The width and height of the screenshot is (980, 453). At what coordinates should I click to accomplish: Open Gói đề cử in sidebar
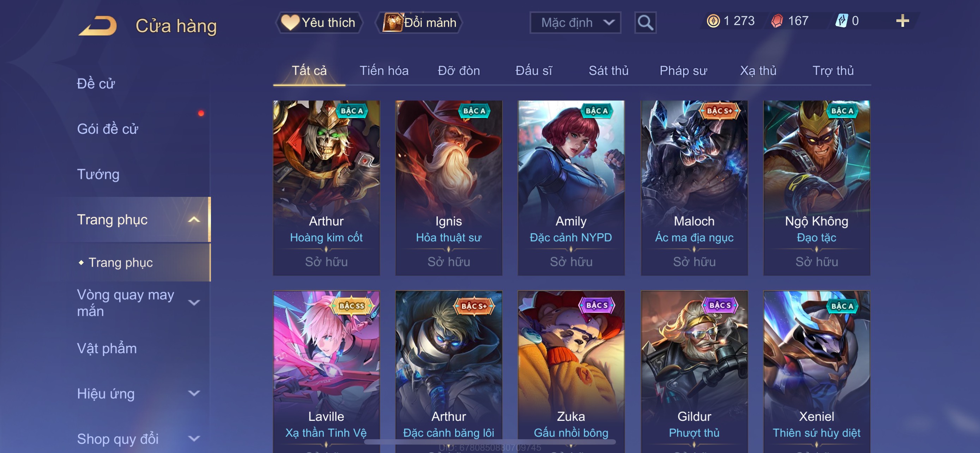point(108,129)
